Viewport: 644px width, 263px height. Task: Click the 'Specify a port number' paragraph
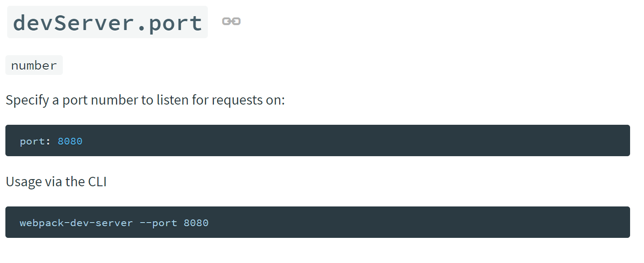pyautogui.click(x=145, y=100)
